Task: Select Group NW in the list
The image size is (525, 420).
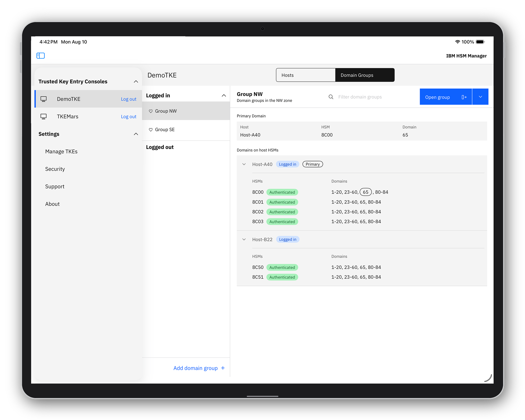Action: point(186,111)
